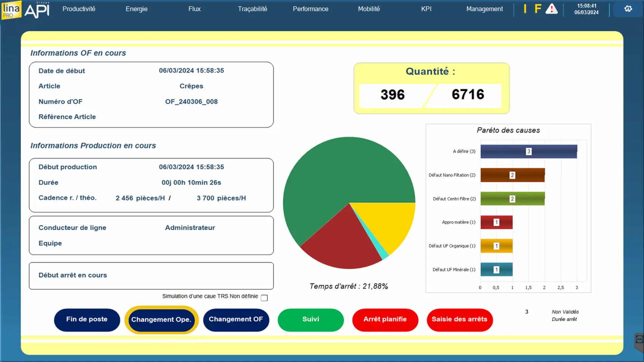
Task: Open the Energie menu
Action: [x=136, y=9]
